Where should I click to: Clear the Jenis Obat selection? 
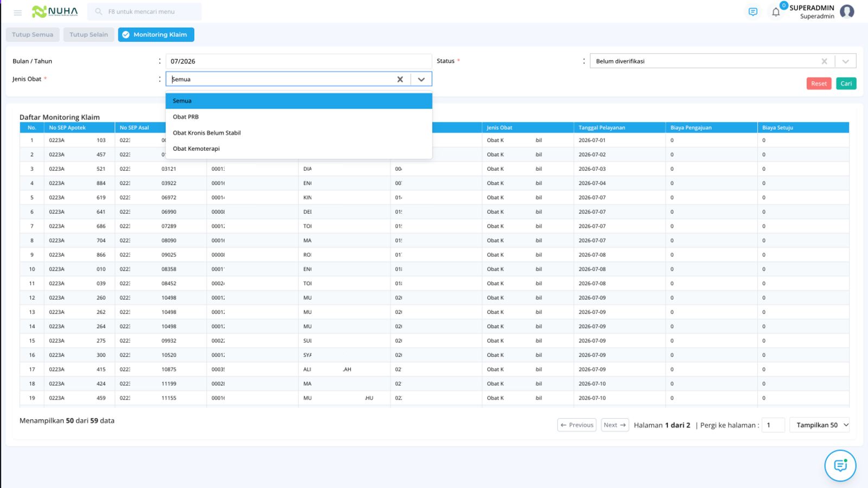400,79
